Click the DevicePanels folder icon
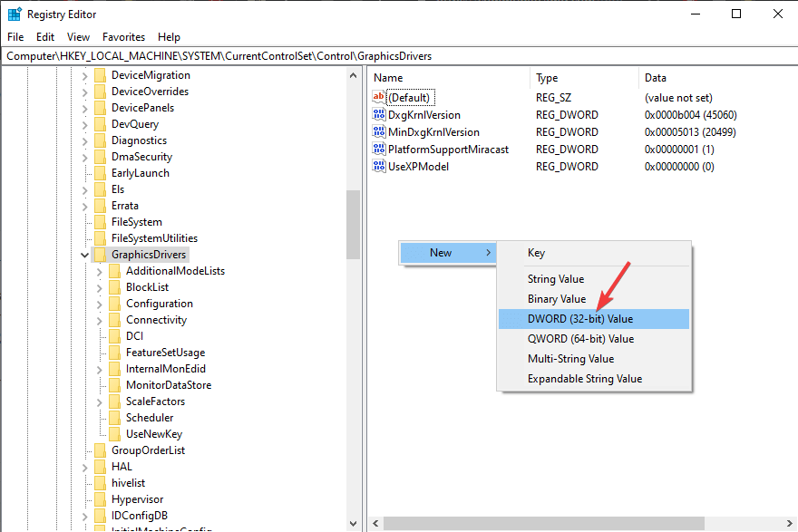Screen dimensions: 798x532 [101, 108]
